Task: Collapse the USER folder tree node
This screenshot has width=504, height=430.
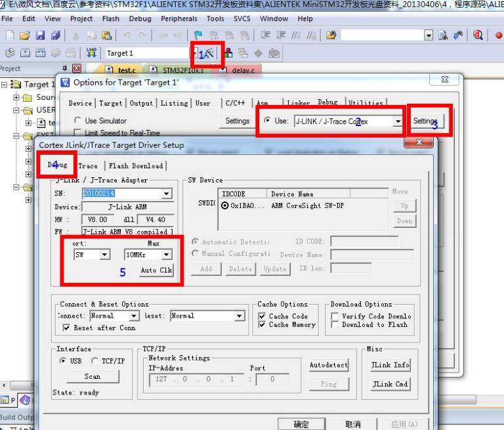Action: (16, 110)
